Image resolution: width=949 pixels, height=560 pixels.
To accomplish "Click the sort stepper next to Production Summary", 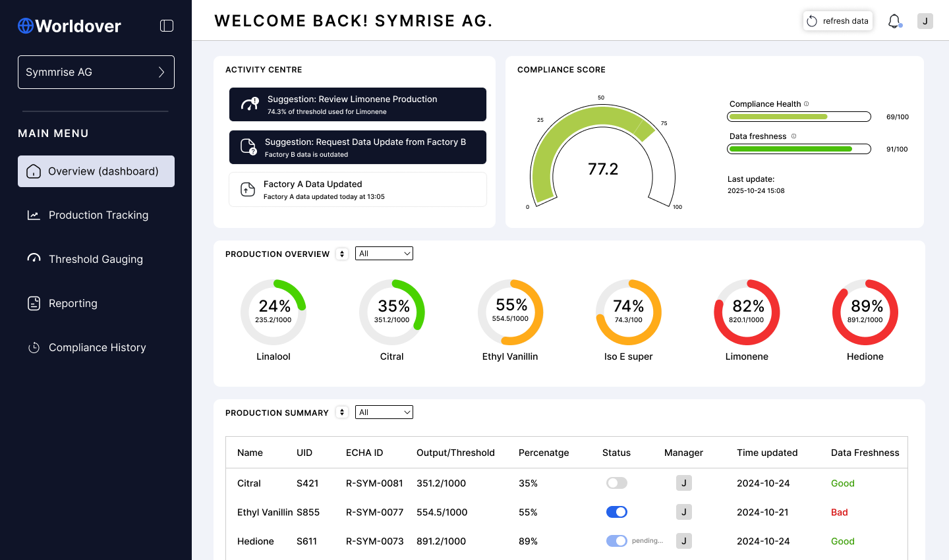I will tap(342, 412).
